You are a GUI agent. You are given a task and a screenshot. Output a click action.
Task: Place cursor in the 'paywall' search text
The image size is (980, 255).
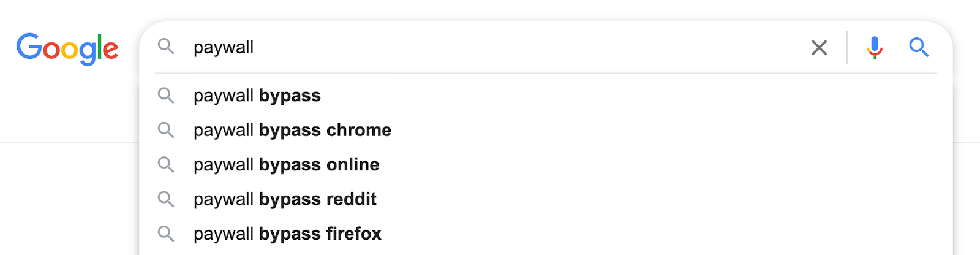224,48
